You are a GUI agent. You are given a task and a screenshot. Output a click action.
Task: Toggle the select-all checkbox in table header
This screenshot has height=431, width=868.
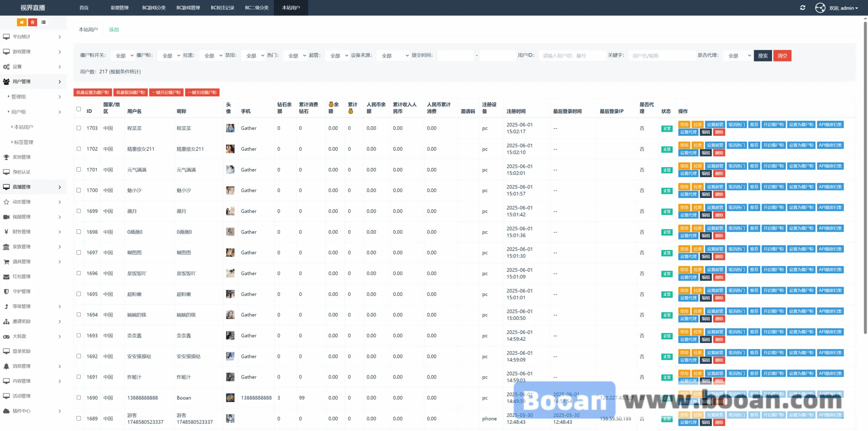coord(78,109)
